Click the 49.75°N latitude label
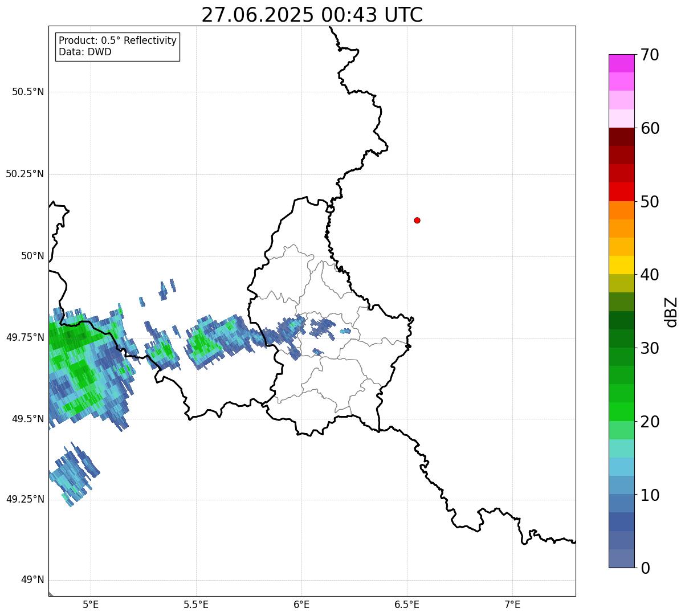The image size is (685, 616). pyautogui.click(x=25, y=337)
